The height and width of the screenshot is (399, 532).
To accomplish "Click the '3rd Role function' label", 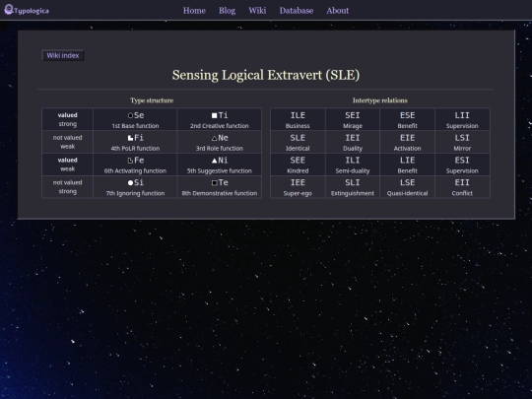I will 219,148.
